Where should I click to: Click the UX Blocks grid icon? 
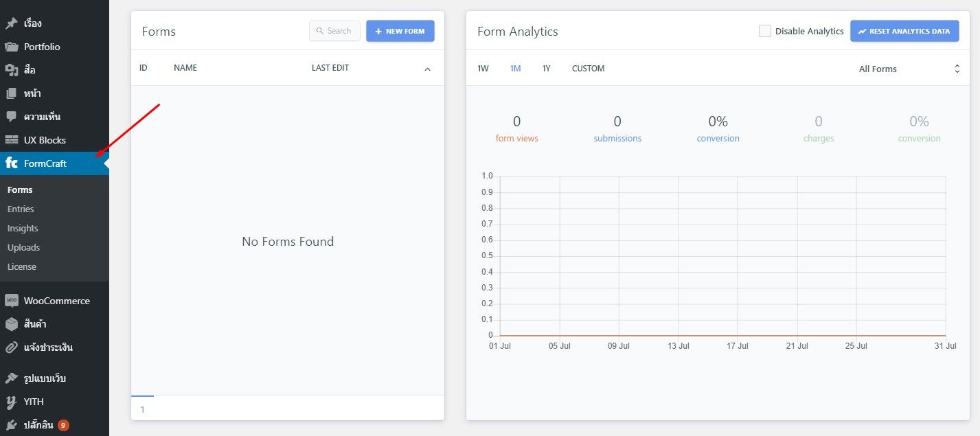(x=12, y=140)
